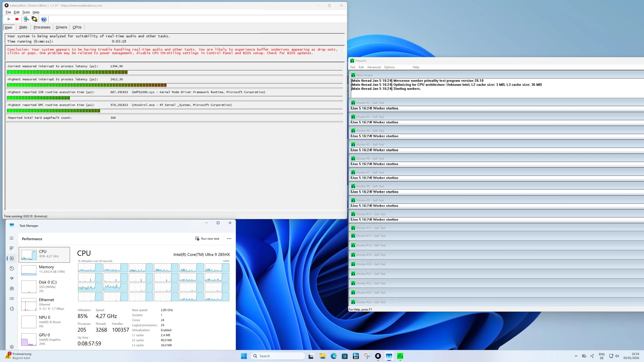Viewport: 644px width, 362px height.
Task: Click the overlapping yellow windows toolbar icon
Action: click(34, 19)
